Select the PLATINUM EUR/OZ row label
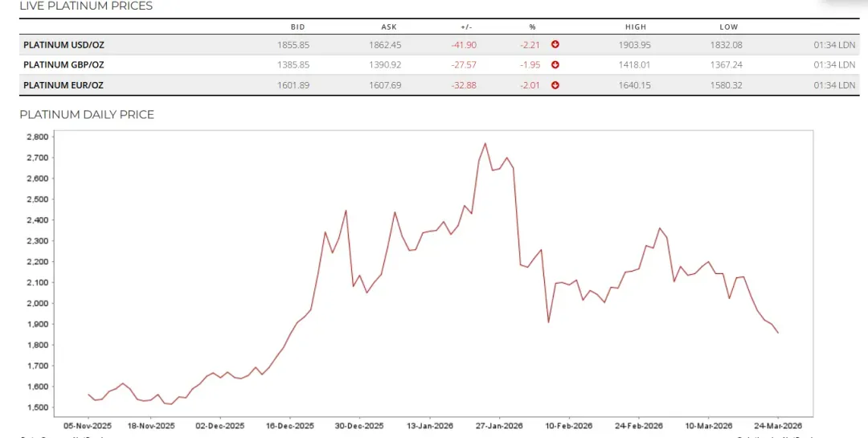The height and width of the screenshot is (438, 868). pyautogui.click(x=63, y=85)
